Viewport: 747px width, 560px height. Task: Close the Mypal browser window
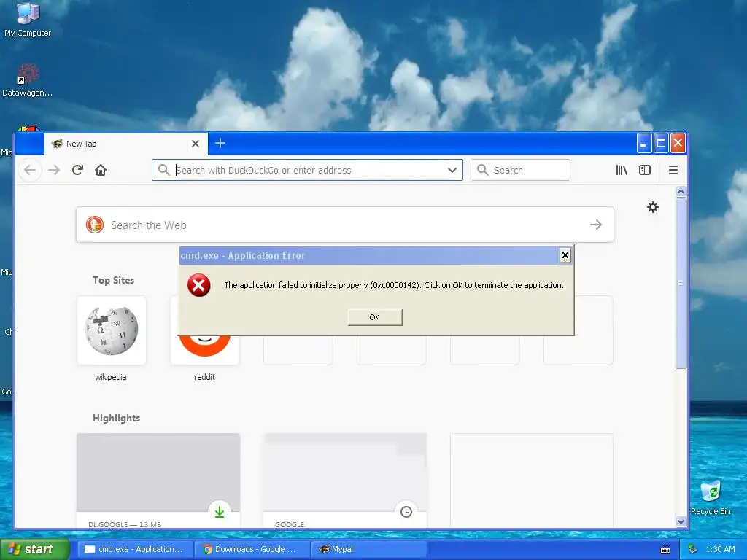click(678, 144)
